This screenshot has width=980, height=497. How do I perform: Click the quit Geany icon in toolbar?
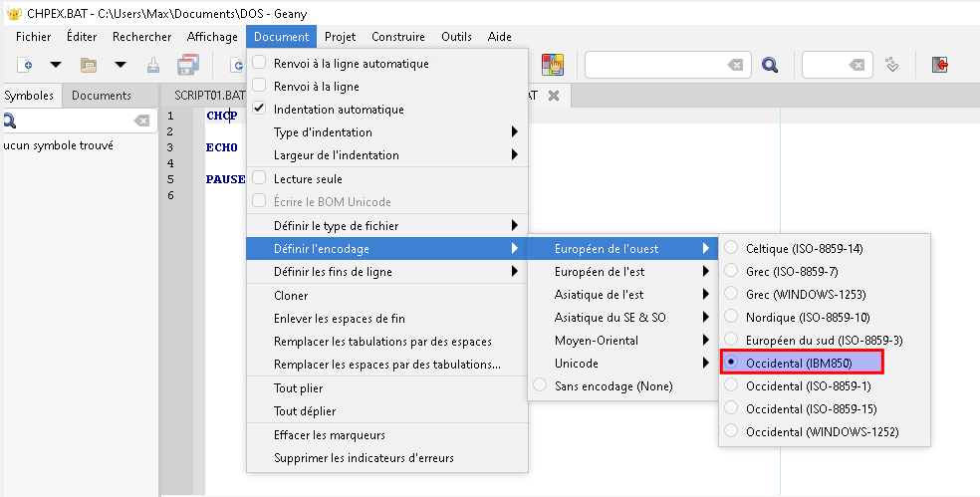939,66
